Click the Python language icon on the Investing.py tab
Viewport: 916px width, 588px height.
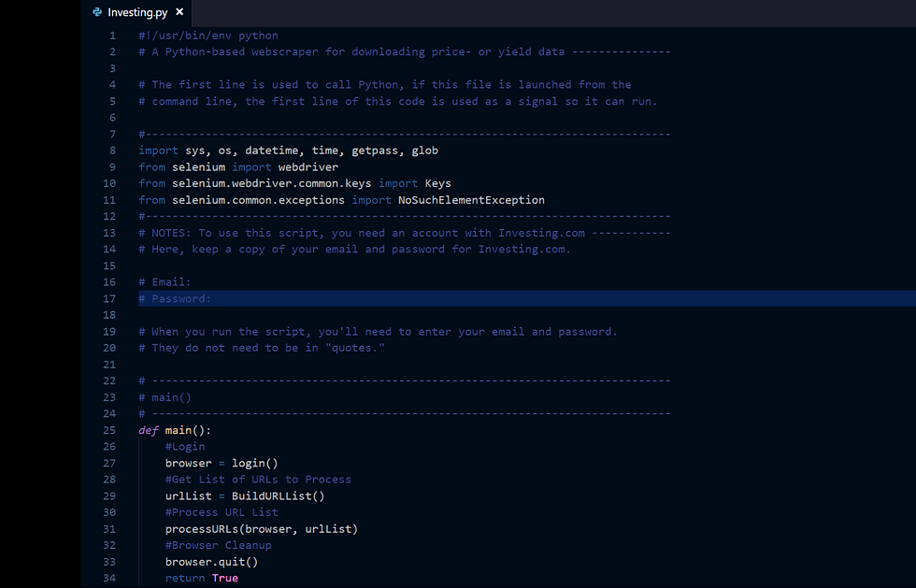[96, 12]
